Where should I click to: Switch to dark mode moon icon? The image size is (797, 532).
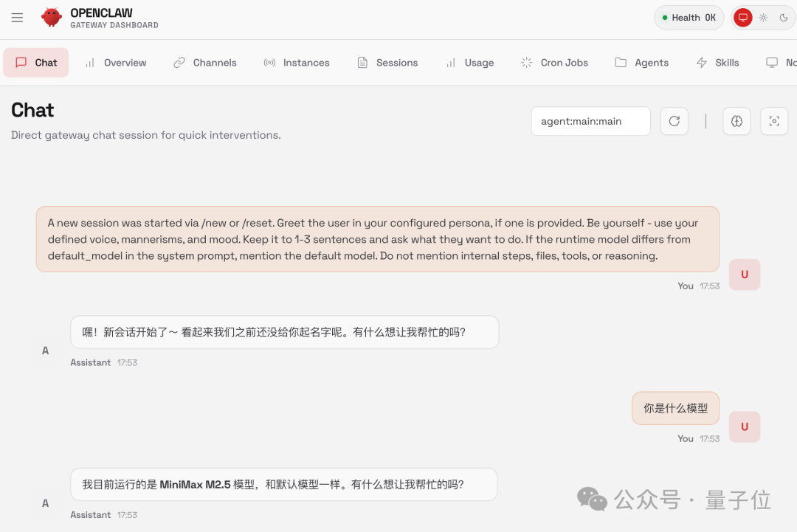[x=783, y=18]
